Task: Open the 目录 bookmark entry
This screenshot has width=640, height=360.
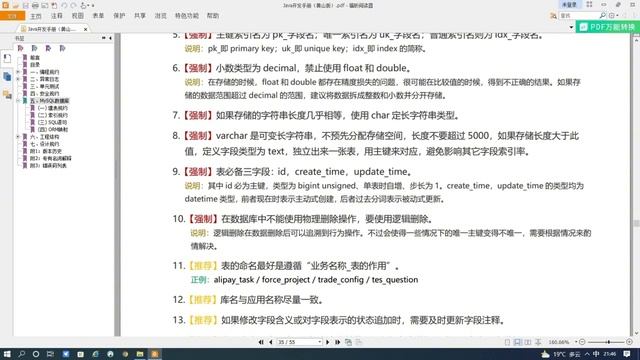Action: (x=35, y=65)
